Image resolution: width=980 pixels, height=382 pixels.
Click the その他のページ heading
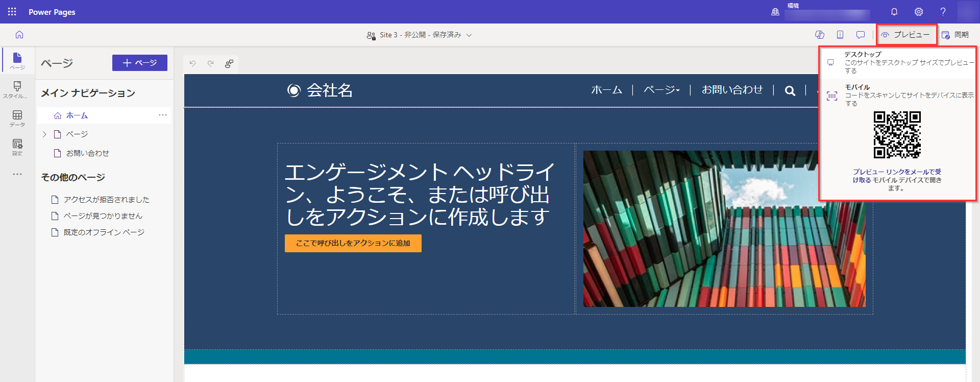coord(73,177)
